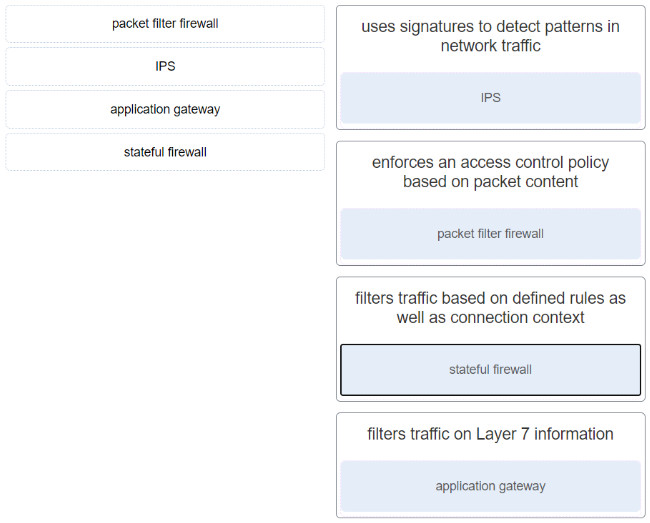Select the placed packet filter firewall answer
Viewport: 650px width, 523px height.
[x=490, y=234]
